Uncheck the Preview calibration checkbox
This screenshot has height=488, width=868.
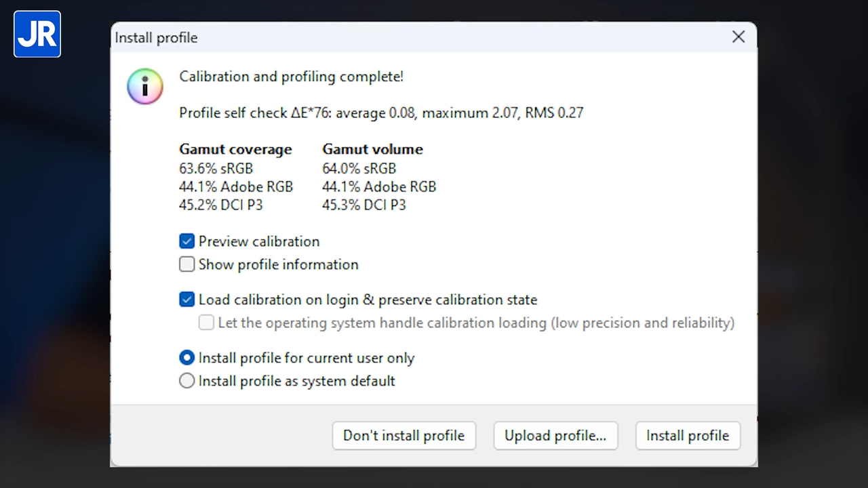(x=187, y=241)
